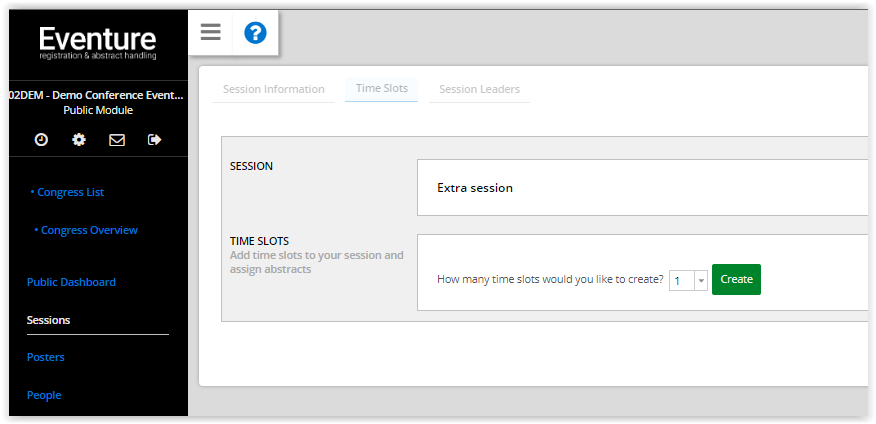Open Congress List link
The image size is (876, 424).
(68, 192)
